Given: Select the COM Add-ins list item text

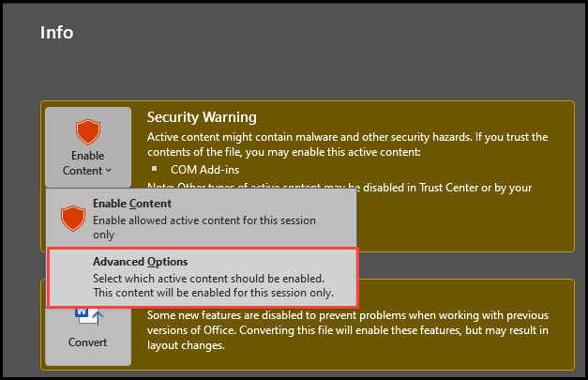Looking at the screenshot, I should pos(204,170).
